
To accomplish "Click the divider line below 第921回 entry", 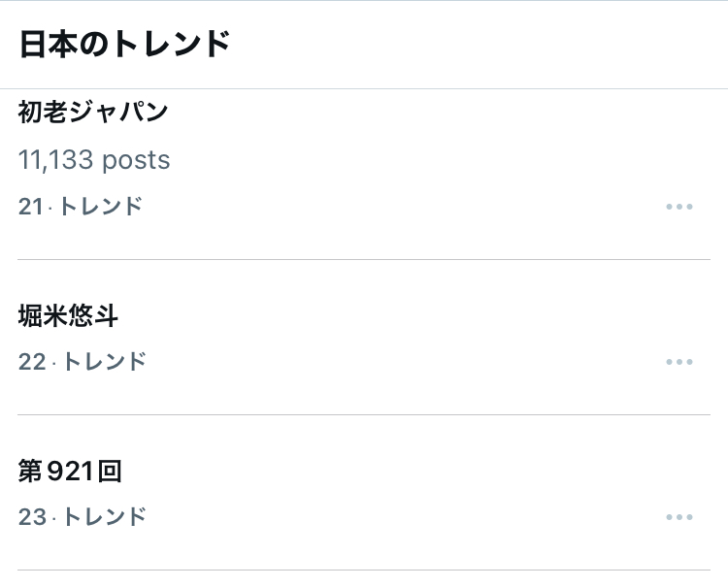I will click(x=364, y=570).
